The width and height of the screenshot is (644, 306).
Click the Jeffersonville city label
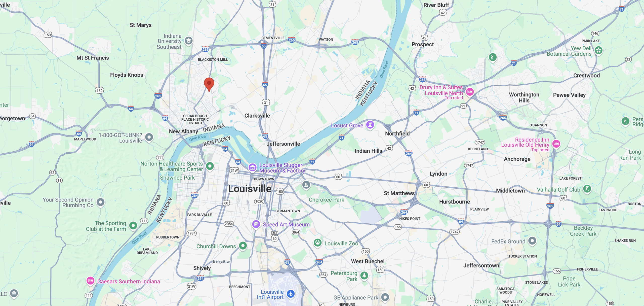click(x=283, y=144)
